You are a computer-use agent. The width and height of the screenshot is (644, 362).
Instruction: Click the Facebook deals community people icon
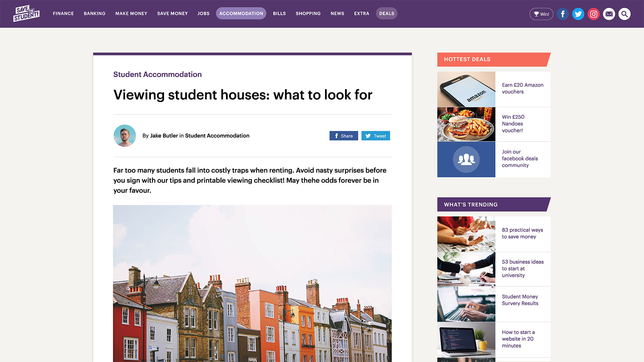(x=466, y=159)
